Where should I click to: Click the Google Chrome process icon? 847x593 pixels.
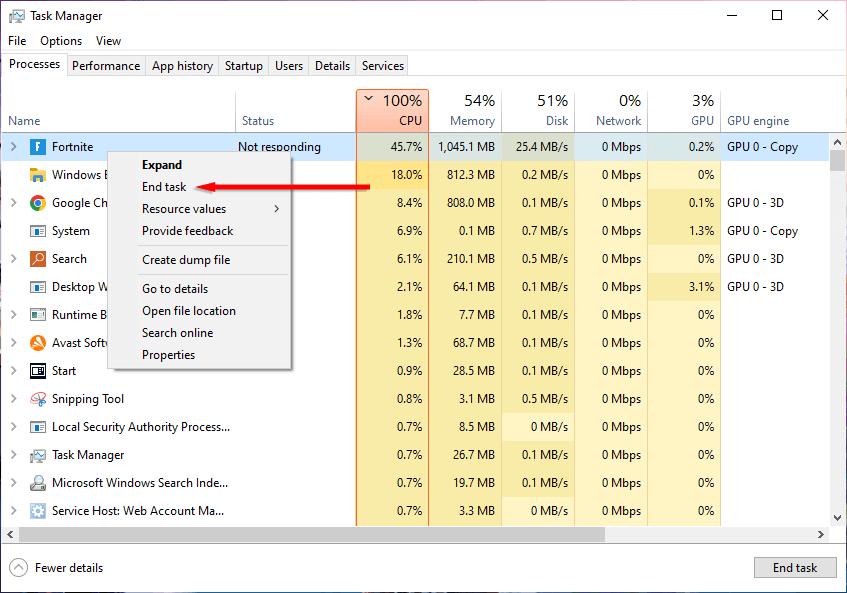pyautogui.click(x=38, y=203)
